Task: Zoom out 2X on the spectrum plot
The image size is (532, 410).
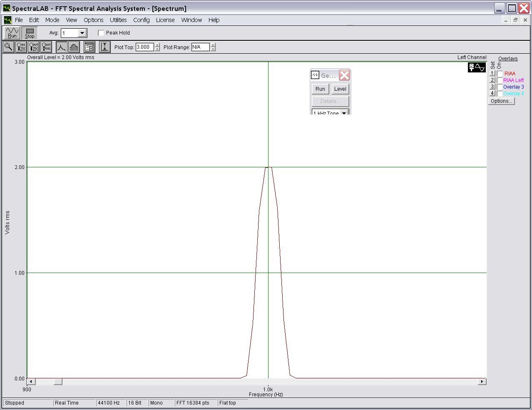Action: click(x=34, y=47)
